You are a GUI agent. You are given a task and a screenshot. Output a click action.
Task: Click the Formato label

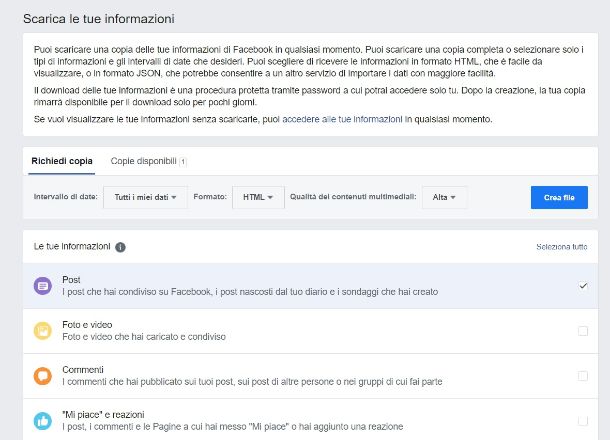point(210,197)
